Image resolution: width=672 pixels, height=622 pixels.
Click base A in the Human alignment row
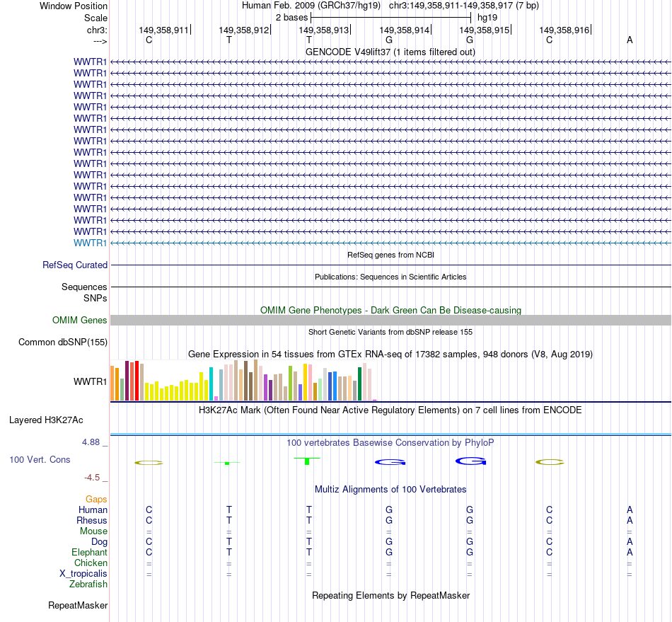(x=630, y=509)
